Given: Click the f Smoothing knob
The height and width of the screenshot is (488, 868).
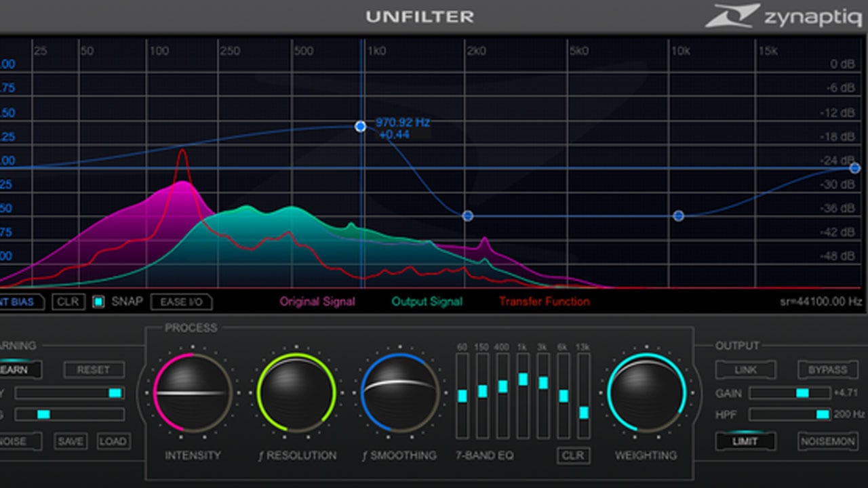Looking at the screenshot, I should (400, 392).
